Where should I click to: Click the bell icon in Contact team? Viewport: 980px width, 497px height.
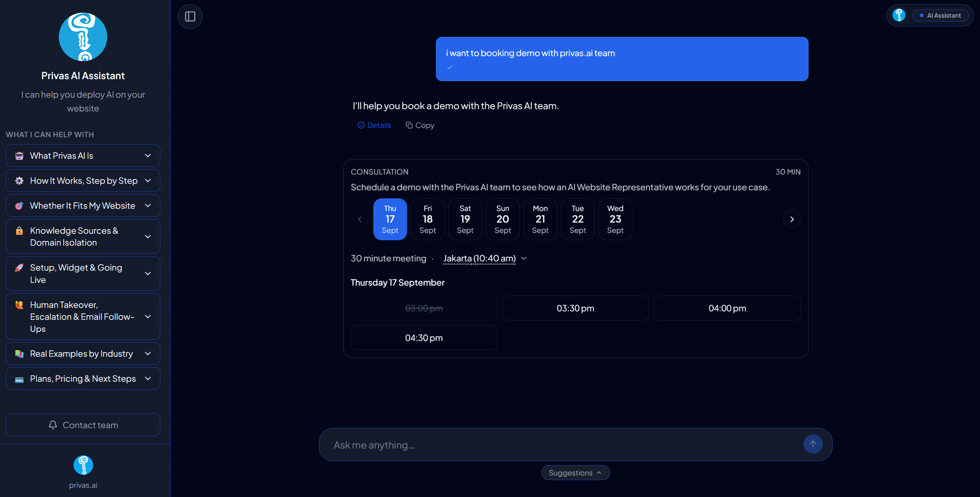(x=53, y=425)
